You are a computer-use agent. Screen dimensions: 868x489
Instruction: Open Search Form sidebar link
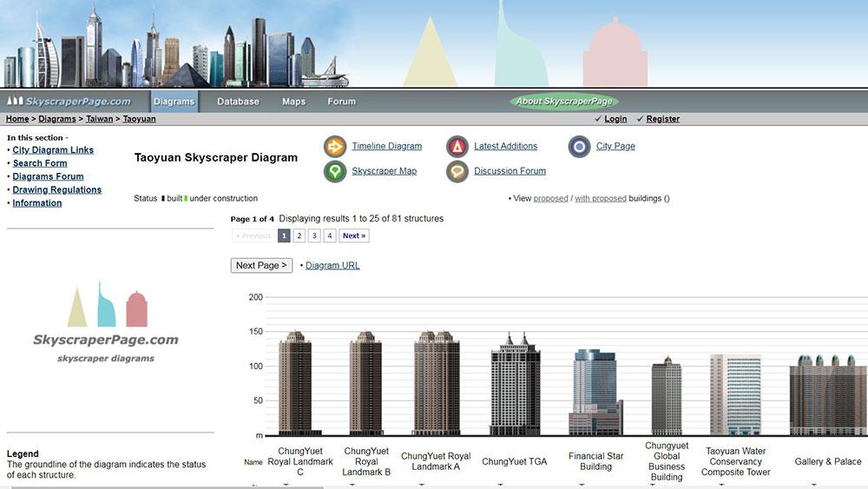[x=40, y=163]
